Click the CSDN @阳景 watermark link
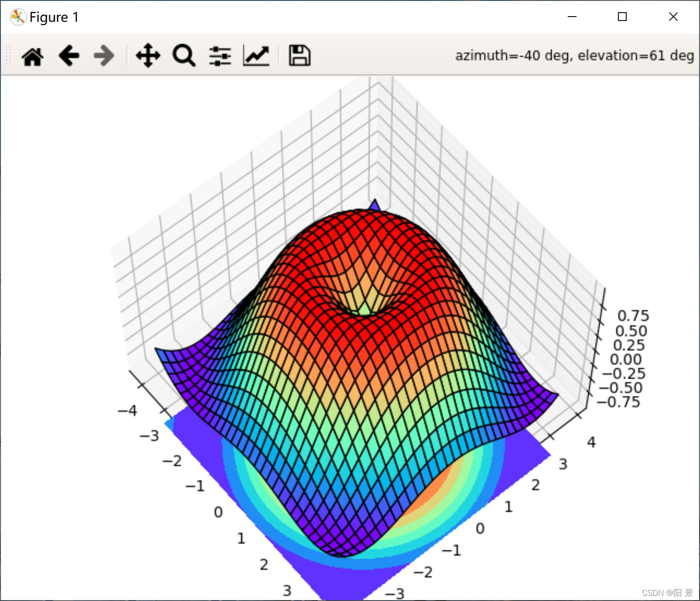 (667, 593)
